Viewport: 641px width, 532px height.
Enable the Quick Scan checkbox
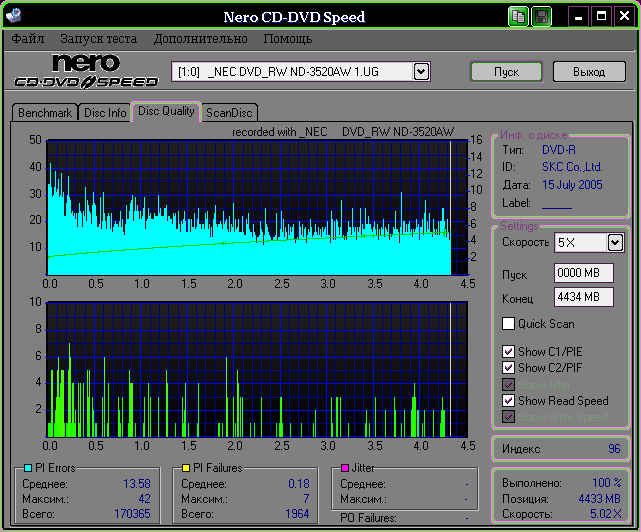point(509,324)
